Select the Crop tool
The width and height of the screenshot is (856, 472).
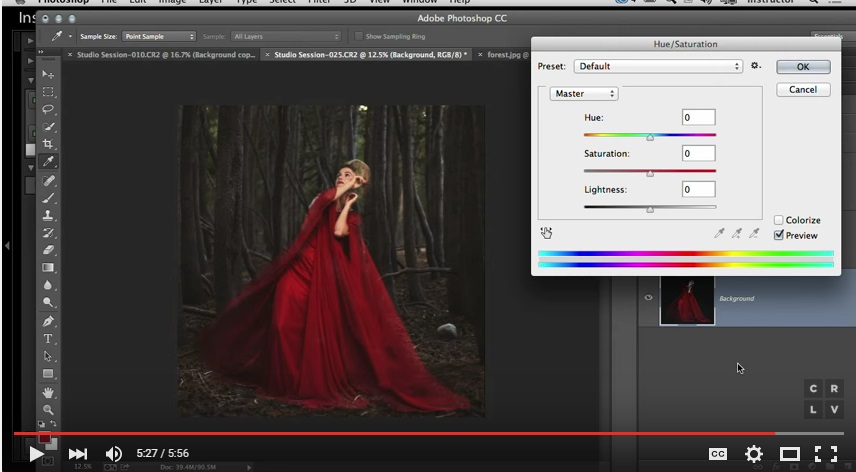click(x=48, y=144)
